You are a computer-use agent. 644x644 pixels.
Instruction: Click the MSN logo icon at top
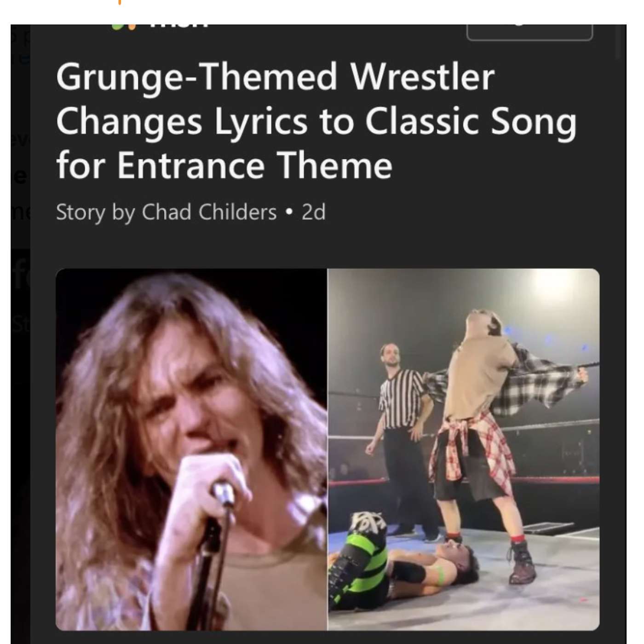pyautogui.click(x=124, y=27)
